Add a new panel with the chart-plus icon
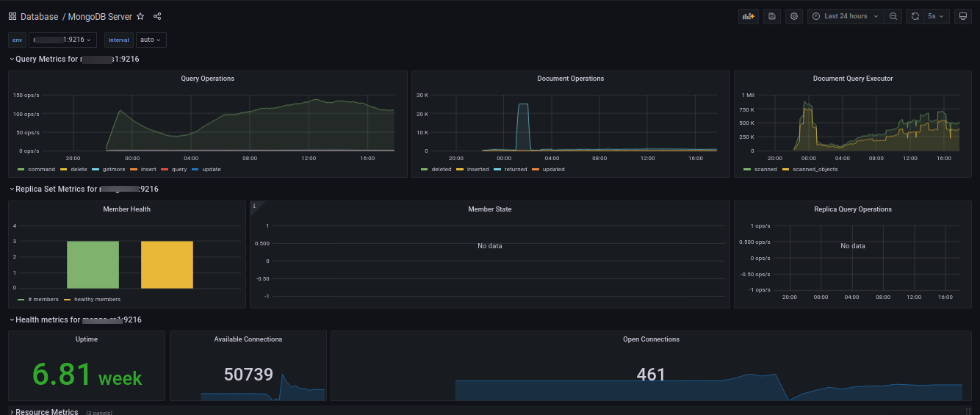 (x=749, y=16)
